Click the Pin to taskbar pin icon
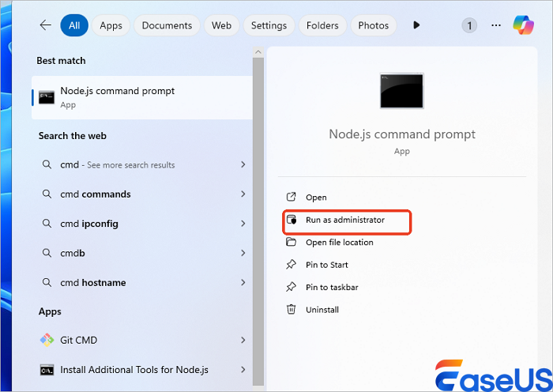 [291, 287]
